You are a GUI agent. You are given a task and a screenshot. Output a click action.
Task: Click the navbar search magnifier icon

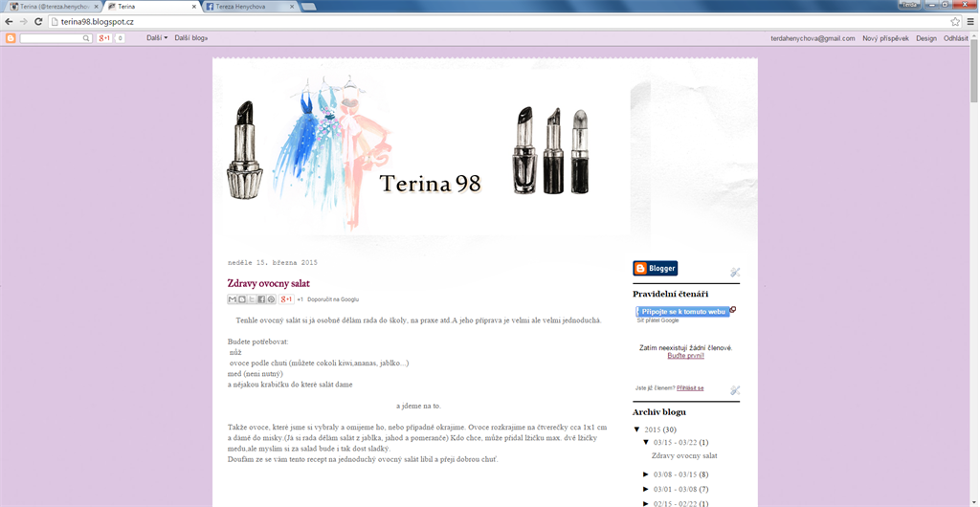87,38
